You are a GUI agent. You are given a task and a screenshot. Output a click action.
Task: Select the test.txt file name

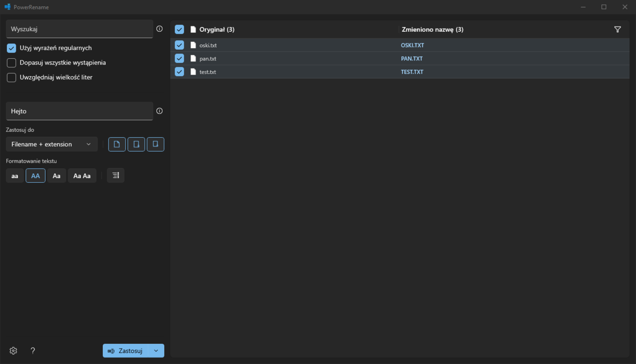208,72
